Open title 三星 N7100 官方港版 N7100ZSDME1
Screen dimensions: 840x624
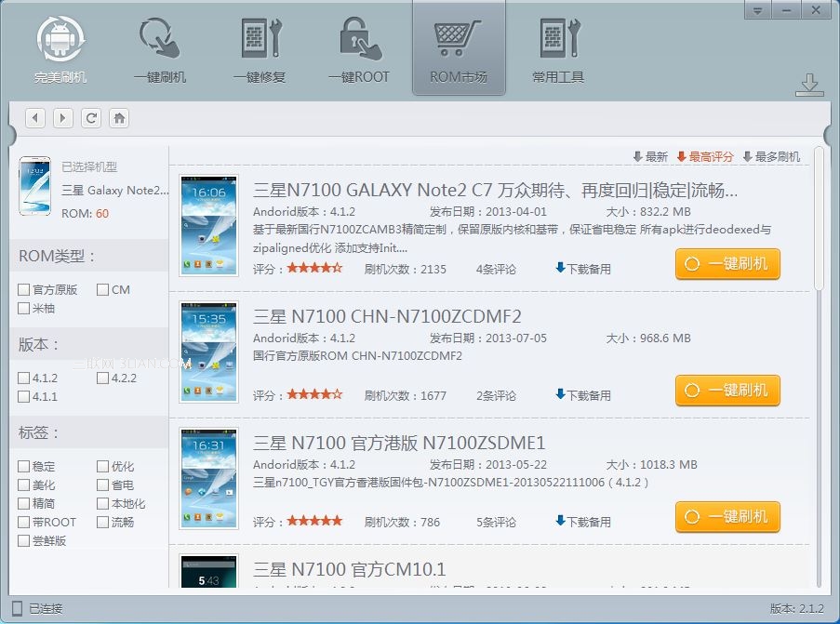coord(399,443)
